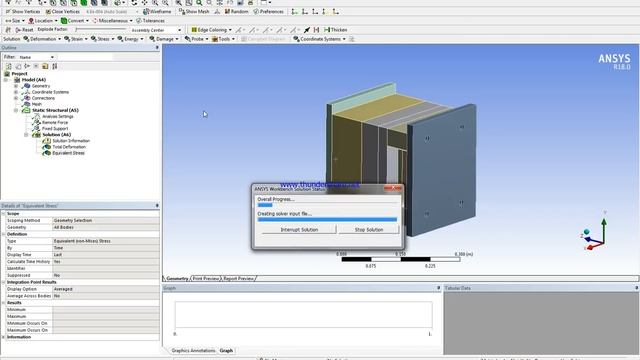
Task: Pin the Outline panel
Action: coord(157,48)
